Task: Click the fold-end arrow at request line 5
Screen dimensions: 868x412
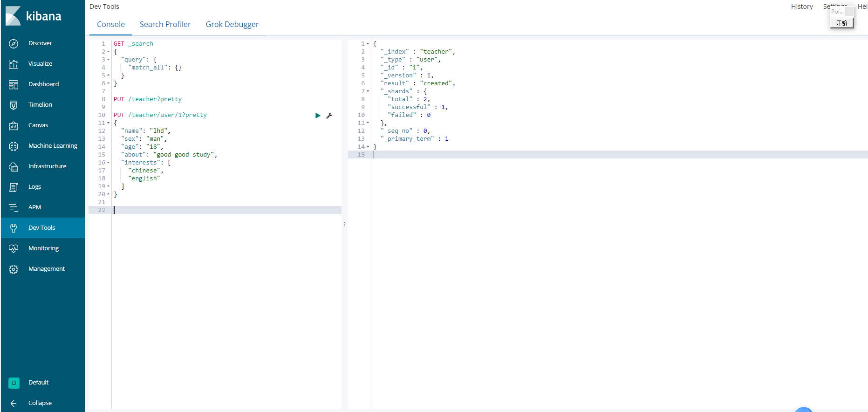Action: point(109,76)
